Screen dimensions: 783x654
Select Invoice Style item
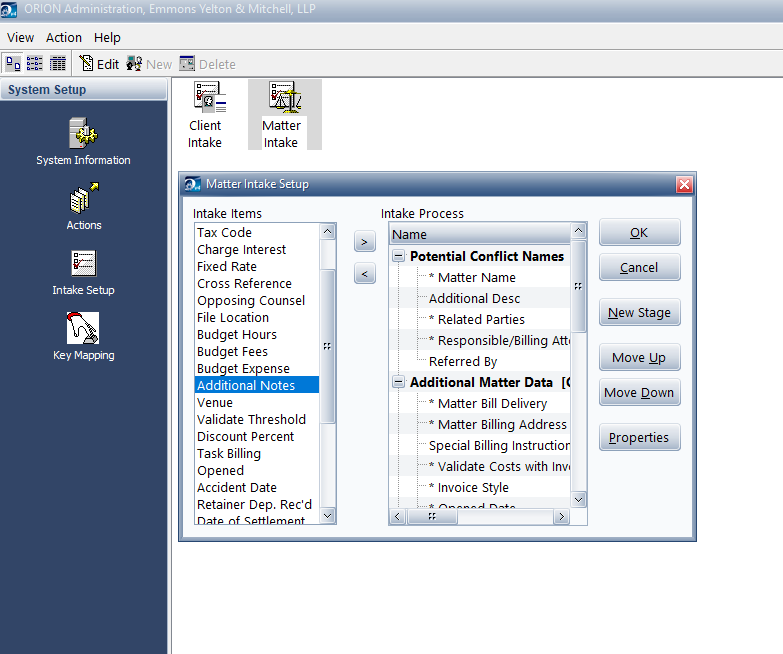469,487
